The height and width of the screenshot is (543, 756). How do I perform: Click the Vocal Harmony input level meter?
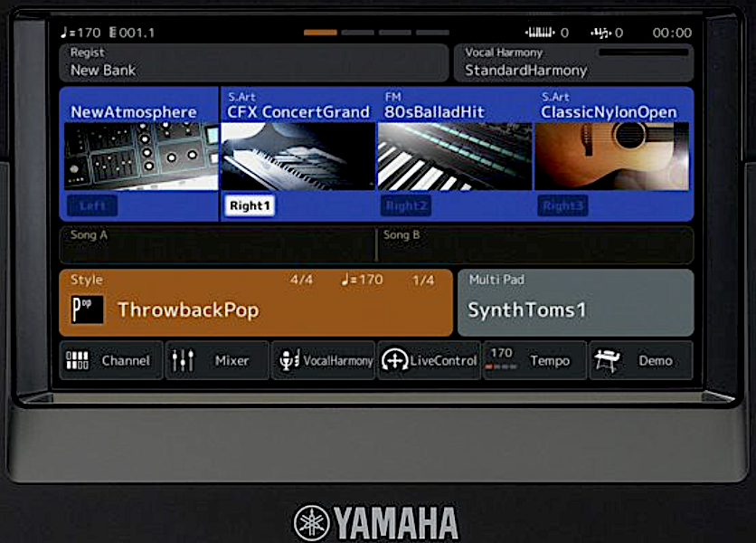(644, 52)
